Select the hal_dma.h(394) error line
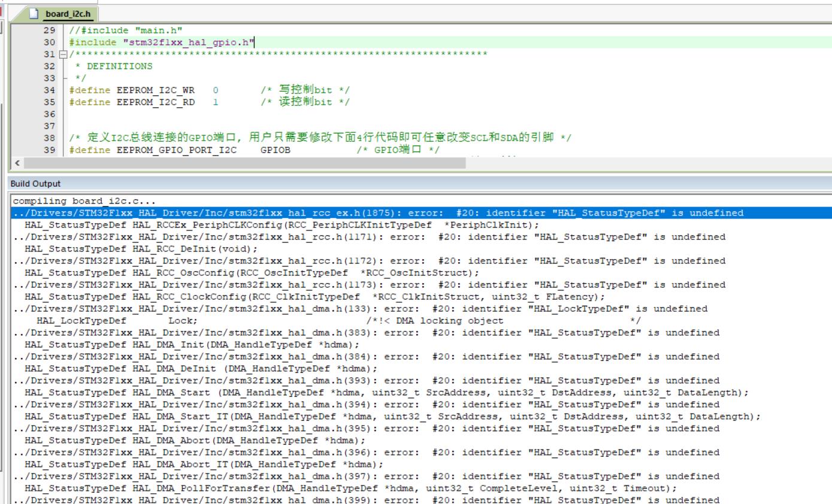The width and height of the screenshot is (832, 504). pos(366,405)
